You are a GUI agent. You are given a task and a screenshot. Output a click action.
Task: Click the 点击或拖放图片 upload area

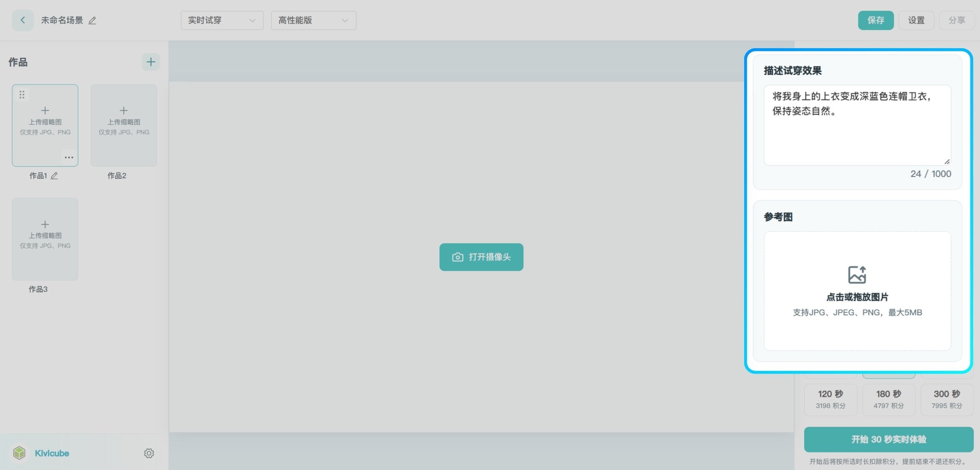click(857, 291)
